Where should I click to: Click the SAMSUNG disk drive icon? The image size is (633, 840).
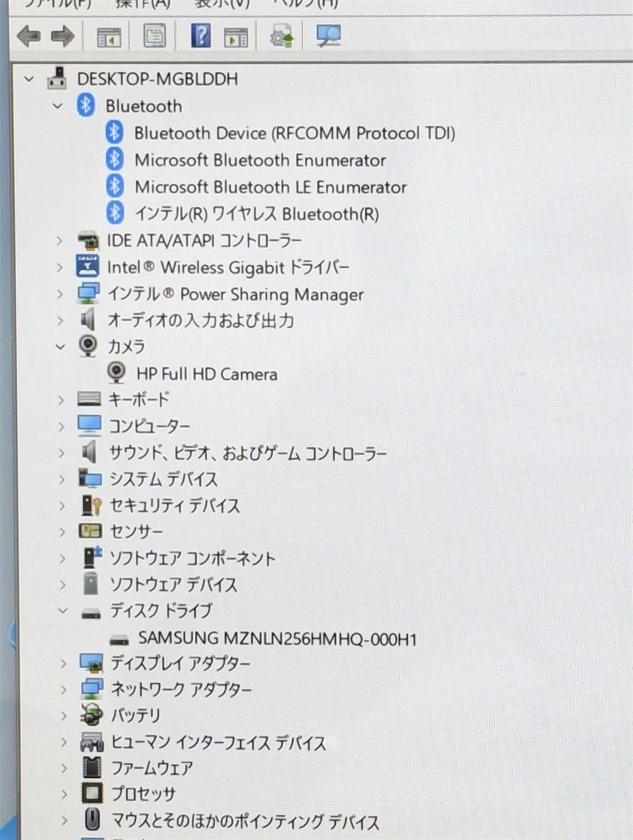(x=120, y=640)
